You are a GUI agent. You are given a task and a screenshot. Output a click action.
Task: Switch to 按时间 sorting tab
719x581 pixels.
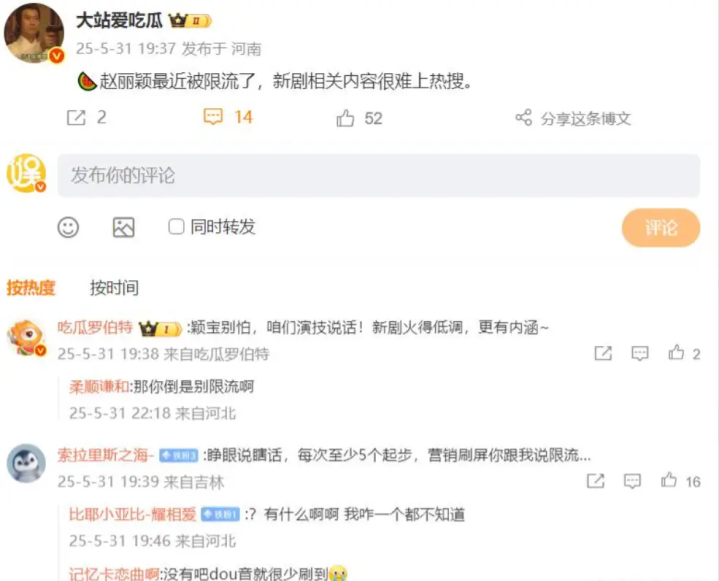(114, 288)
